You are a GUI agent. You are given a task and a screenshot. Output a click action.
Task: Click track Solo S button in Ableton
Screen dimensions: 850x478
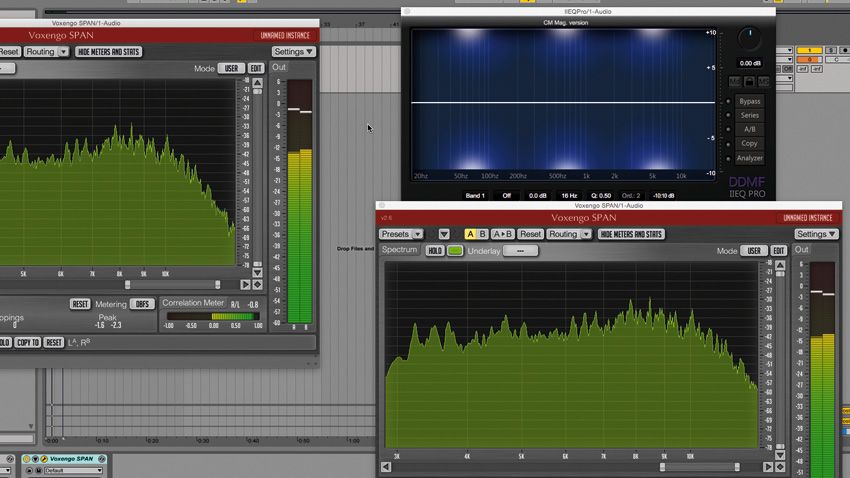(830, 50)
